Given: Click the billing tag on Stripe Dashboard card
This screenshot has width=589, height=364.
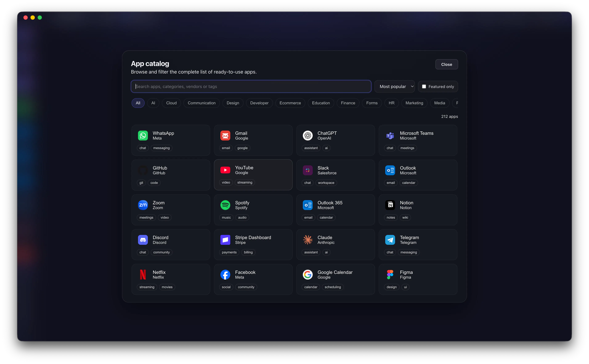Looking at the screenshot, I should click(x=248, y=252).
